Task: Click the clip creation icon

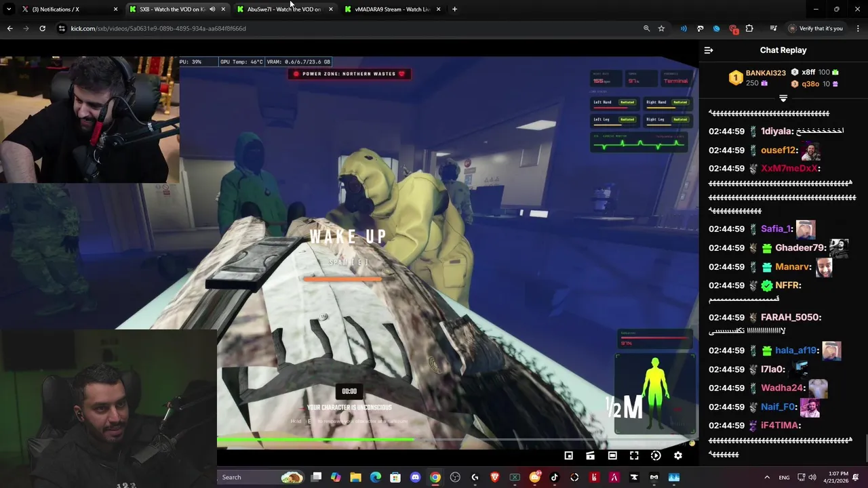Action: pyautogui.click(x=591, y=455)
